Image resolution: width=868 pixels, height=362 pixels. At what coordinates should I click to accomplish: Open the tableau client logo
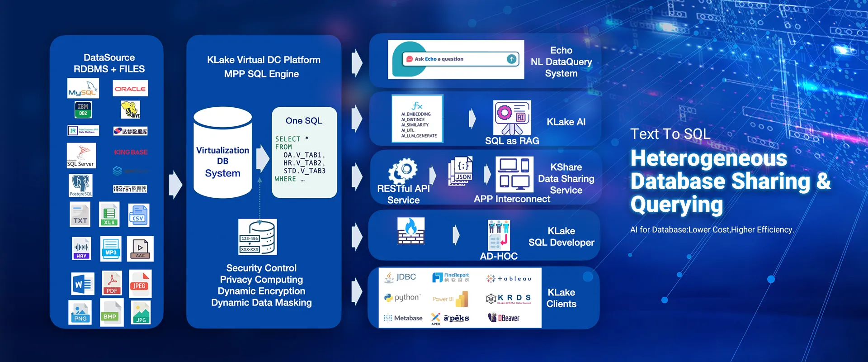[x=509, y=279]
